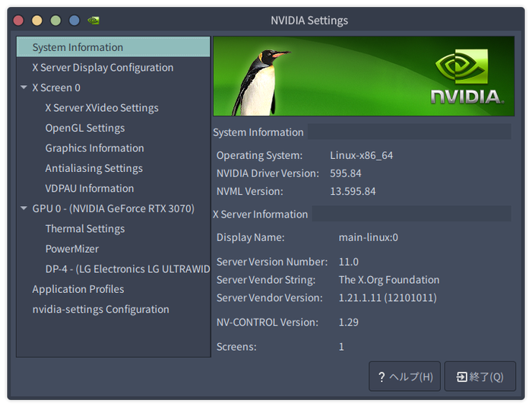Click the NVIDIA Driver Version label

pyautogui.click(x=268, y=173)
